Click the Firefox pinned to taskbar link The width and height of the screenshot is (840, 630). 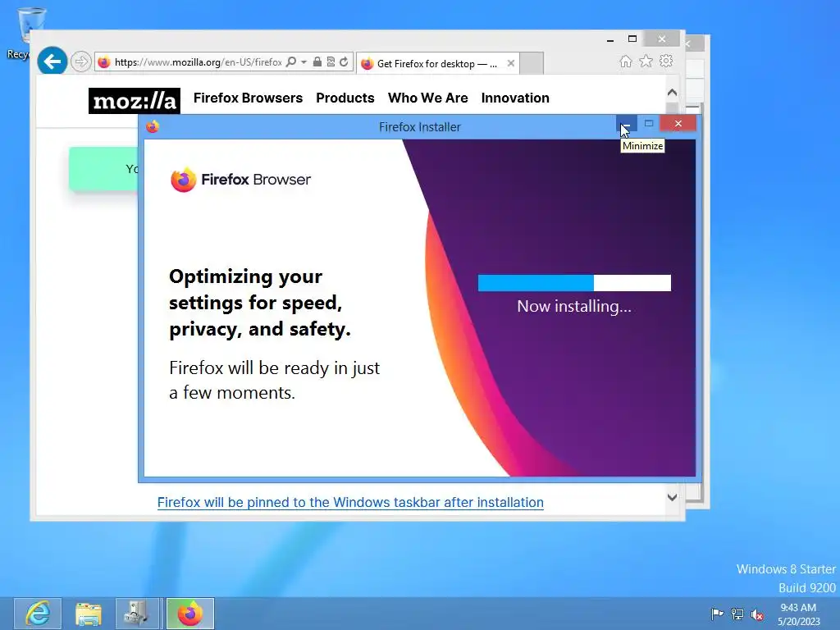(x=350, y=503)
